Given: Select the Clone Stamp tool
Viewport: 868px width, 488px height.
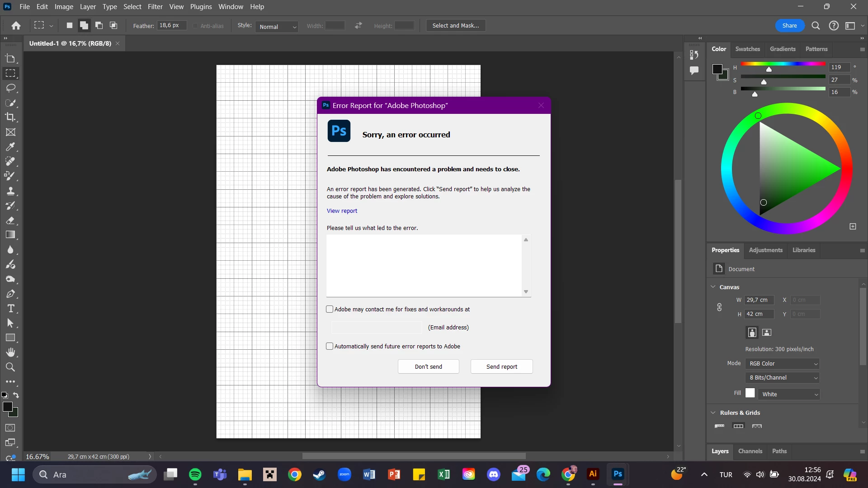Looking at the screenshot, I should [x=10, y=191].
